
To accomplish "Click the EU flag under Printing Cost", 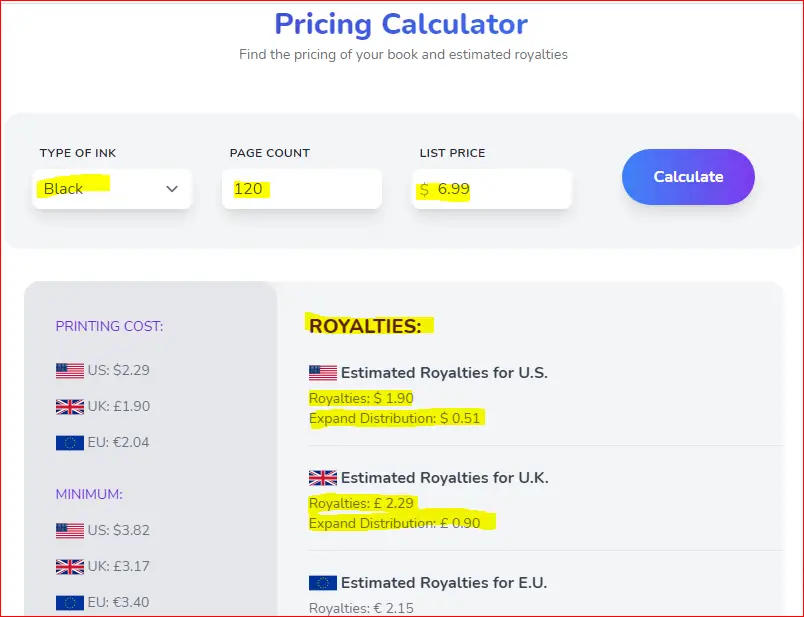I will coord(70,443).
